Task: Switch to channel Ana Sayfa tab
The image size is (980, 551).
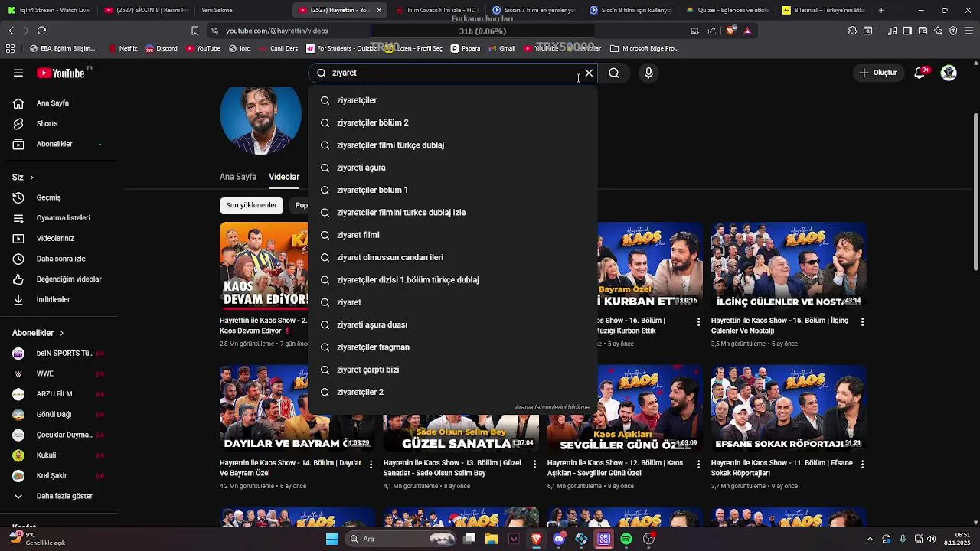Action: tap(238, 177)
